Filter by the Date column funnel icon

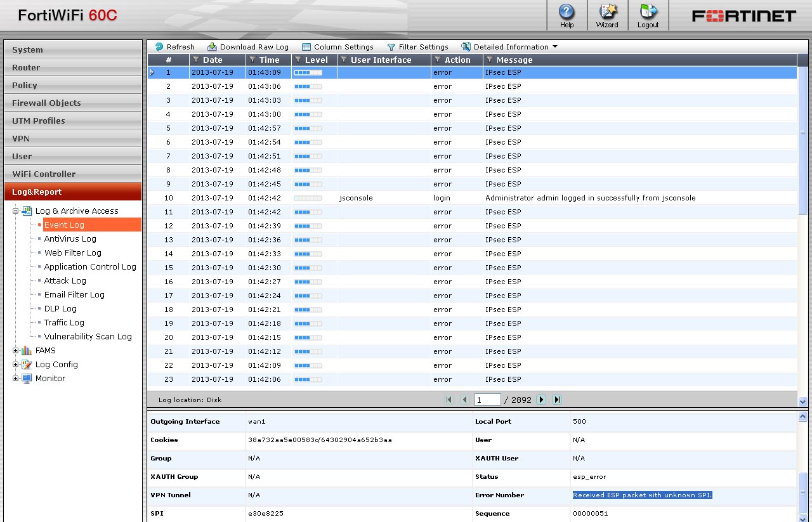(x=196, y=60)
